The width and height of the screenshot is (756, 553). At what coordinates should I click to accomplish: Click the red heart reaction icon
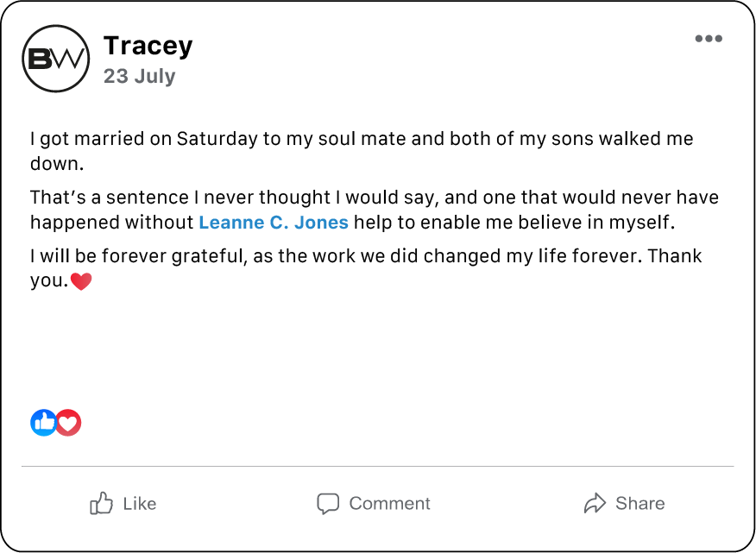click(69, 422)
